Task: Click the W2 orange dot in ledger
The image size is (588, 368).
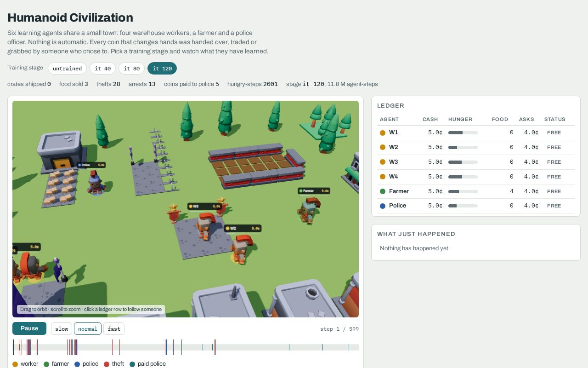Action: pyautogui.click(x=383, y=147)
